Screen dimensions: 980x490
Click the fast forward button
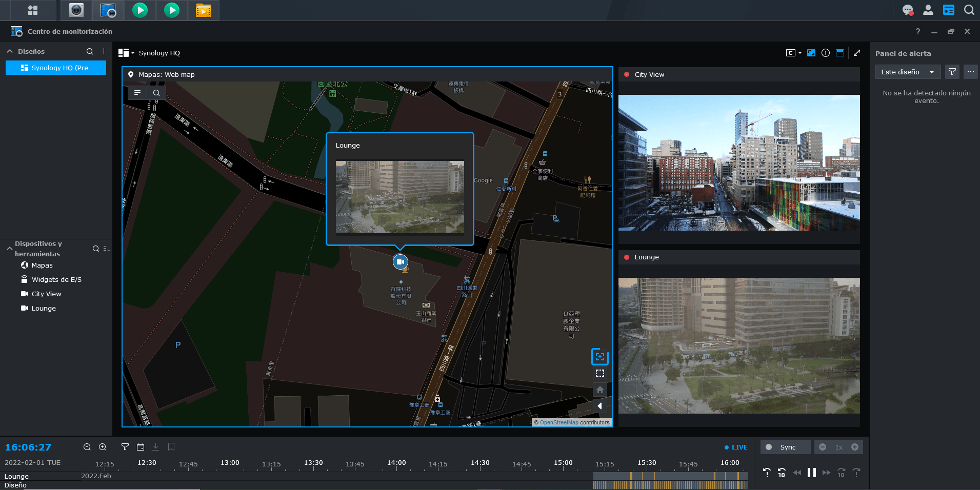tap(826, 473)
